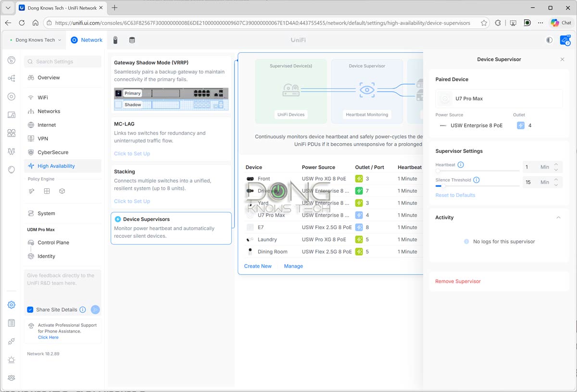The width and height of the screenshot is (577, 392).
Task: Open the Dong Knows Tech site dropdown
Action: [36, 40]
